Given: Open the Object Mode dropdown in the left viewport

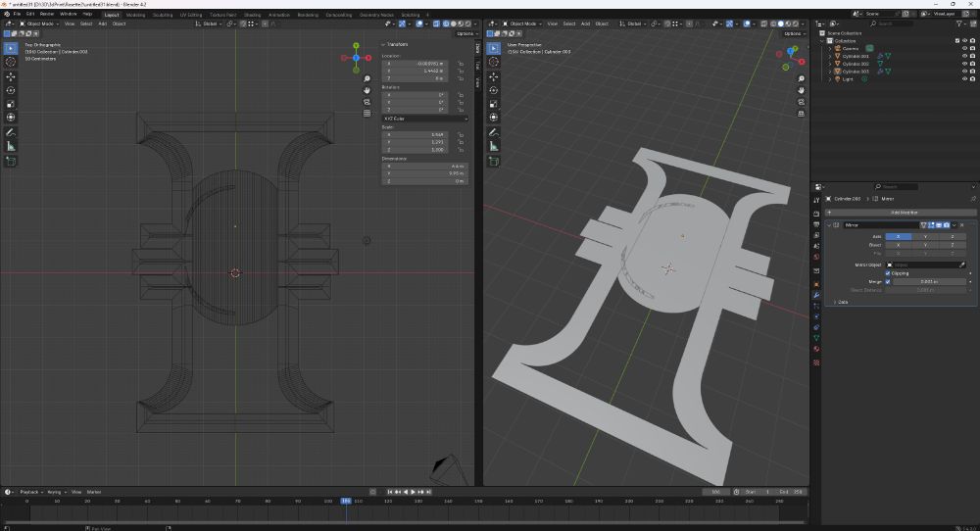Looking at the screenshot, I should [x=39, y=24].
